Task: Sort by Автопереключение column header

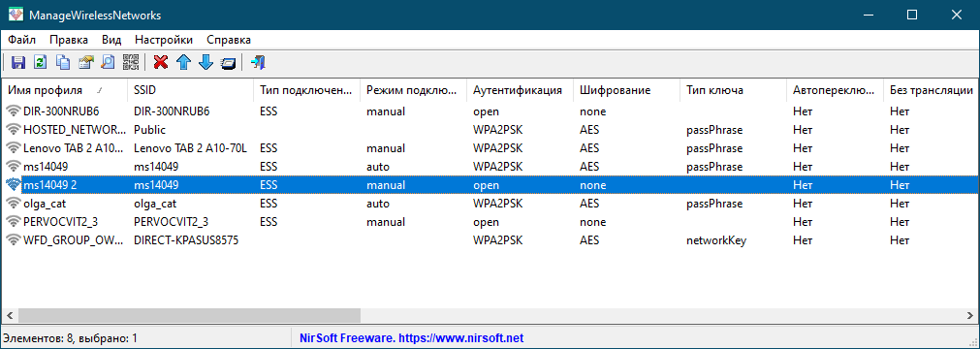Action: click(835, 91)
